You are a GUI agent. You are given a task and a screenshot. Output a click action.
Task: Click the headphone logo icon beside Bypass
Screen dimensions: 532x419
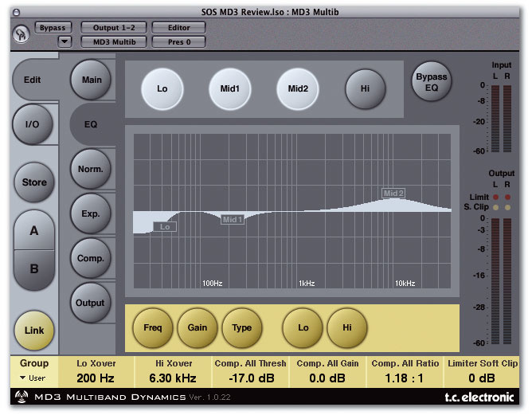(x=21, y=34)
